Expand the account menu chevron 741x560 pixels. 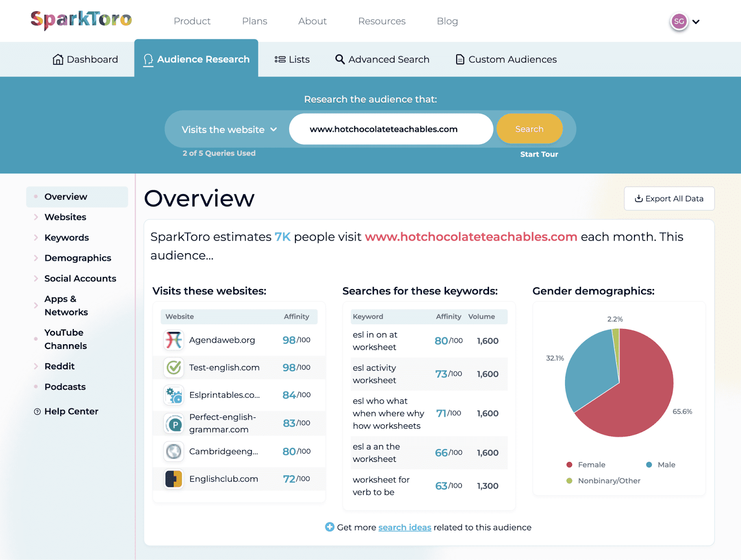click(696, 22)
